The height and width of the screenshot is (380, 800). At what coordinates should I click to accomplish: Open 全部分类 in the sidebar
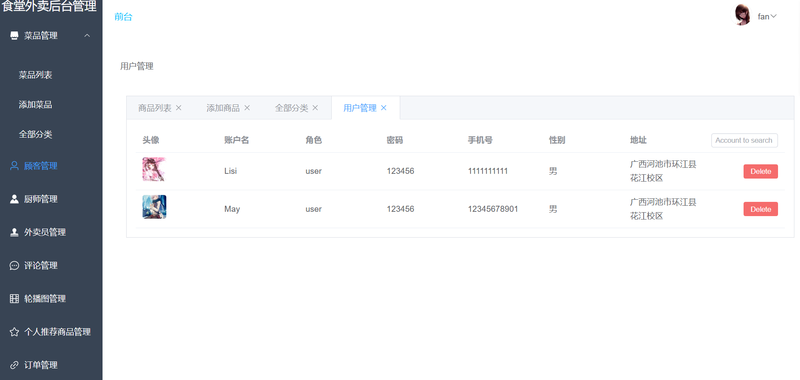[36, 135]
